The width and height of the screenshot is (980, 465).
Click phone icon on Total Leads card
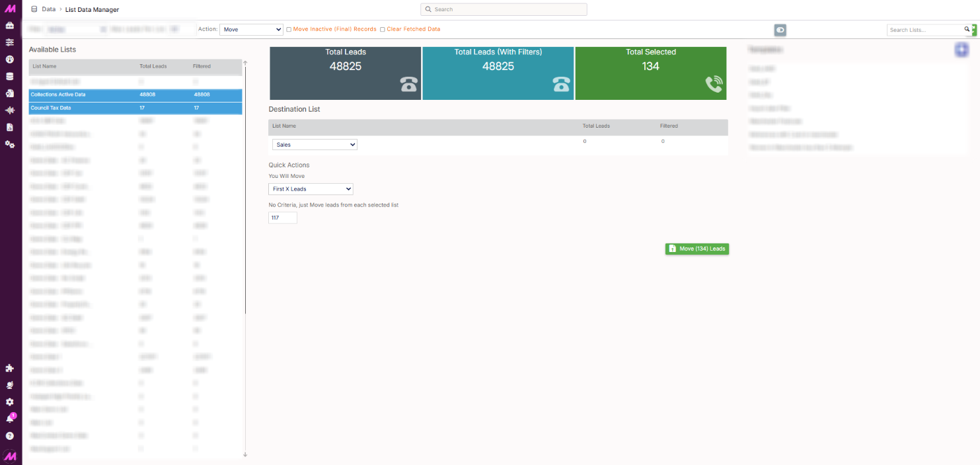[x=409, y=84]
